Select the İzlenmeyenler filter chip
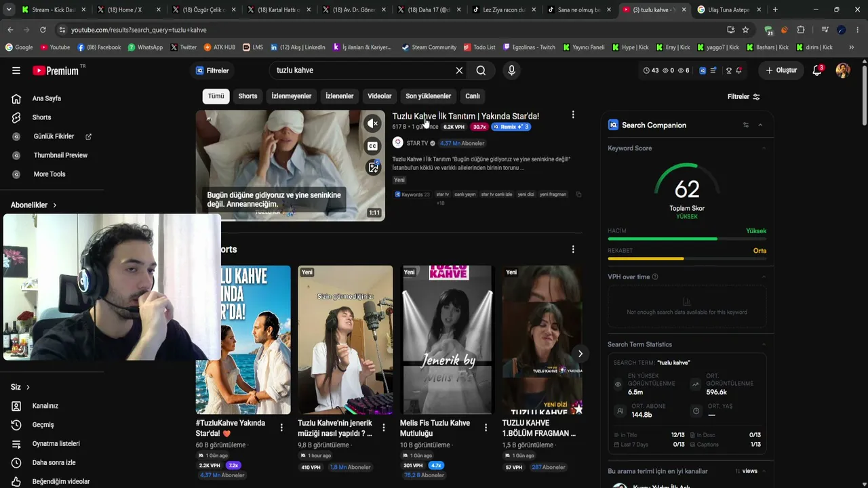This screenshot has height=488, width=868. click(292, 96)
